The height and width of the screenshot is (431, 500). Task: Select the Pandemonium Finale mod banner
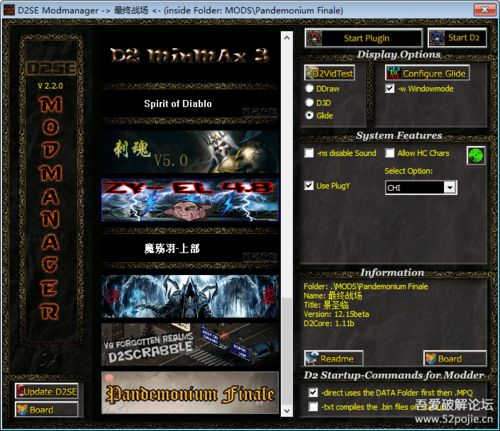click(x=190, y=393)
